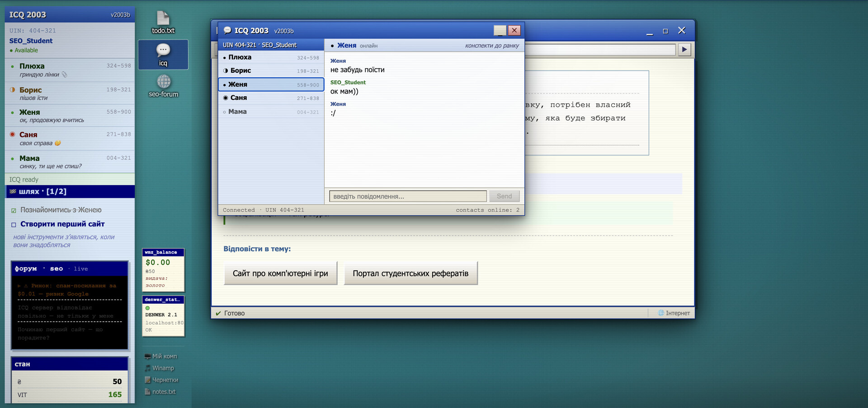Click 'конспекти до ранку' in chat header
The image size is (868, 408).
click(x=492, y=46)
